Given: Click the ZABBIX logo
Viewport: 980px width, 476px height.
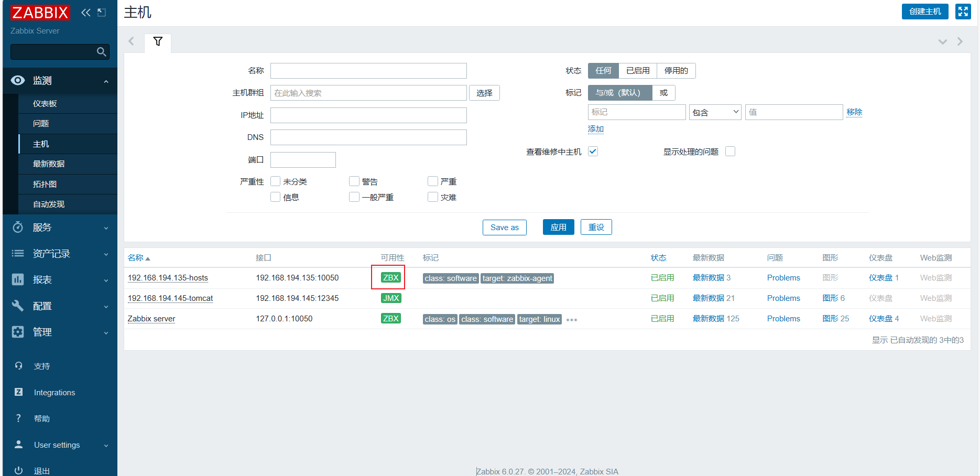Looking at the screenshot, I should (40, 13).
